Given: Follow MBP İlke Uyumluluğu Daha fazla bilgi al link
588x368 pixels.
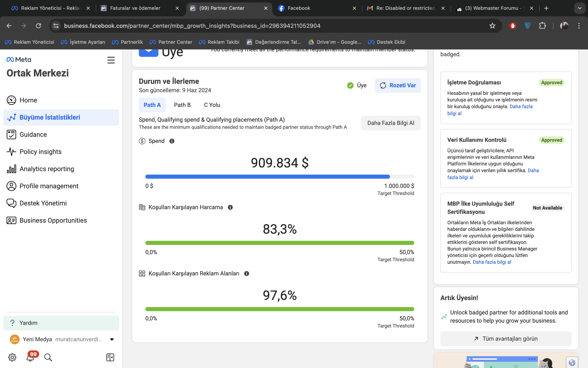Looking at the screenshot, I should tap(492, 262).
